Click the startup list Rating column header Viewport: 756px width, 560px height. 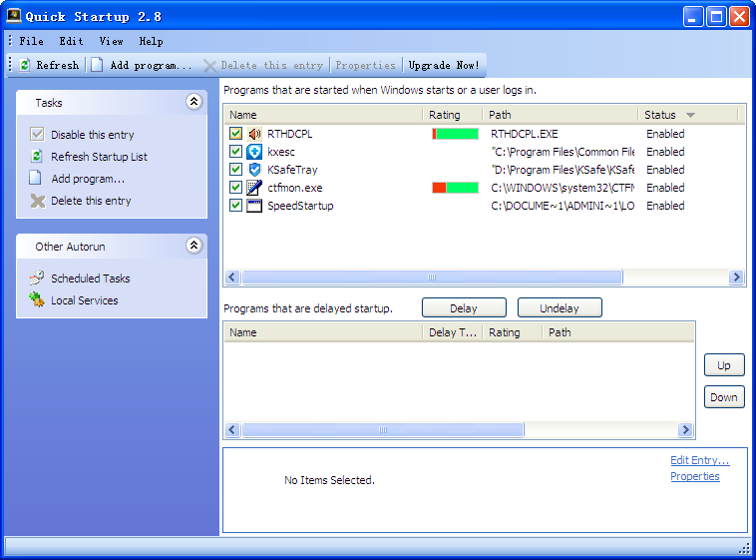[x=453, y=115]
